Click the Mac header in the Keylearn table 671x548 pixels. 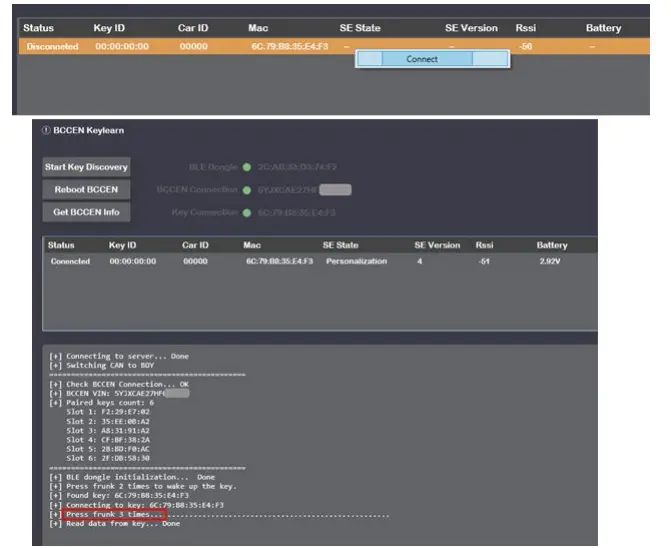click(252, 246)
